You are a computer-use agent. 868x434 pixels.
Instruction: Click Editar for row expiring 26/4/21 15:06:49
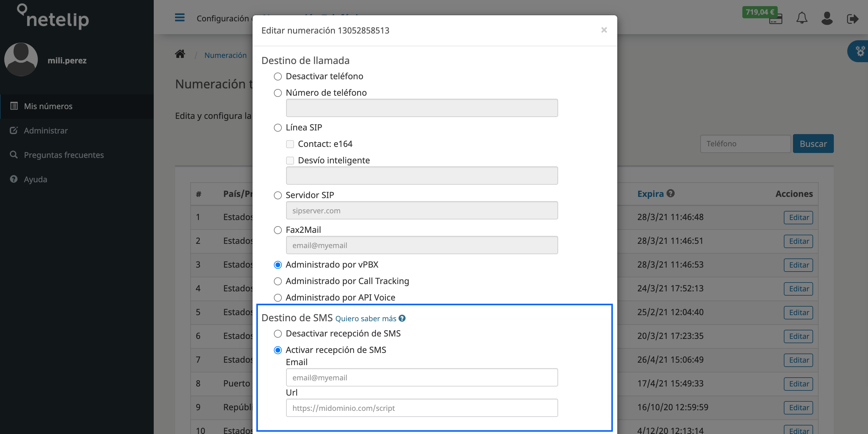click(798, 360)
